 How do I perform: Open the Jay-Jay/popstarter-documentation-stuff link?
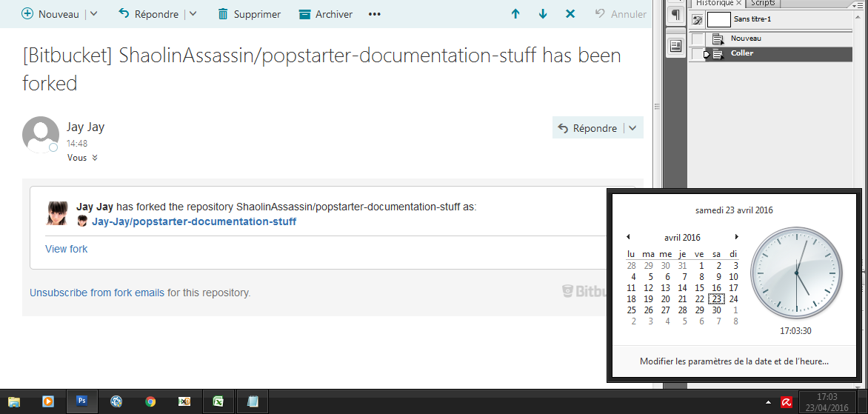(x=194, y=222)
